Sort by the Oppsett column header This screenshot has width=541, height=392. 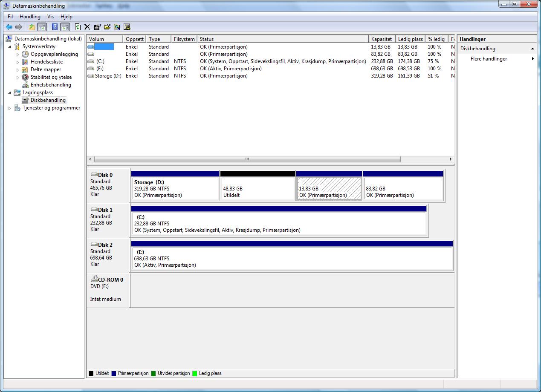[135, 39]
